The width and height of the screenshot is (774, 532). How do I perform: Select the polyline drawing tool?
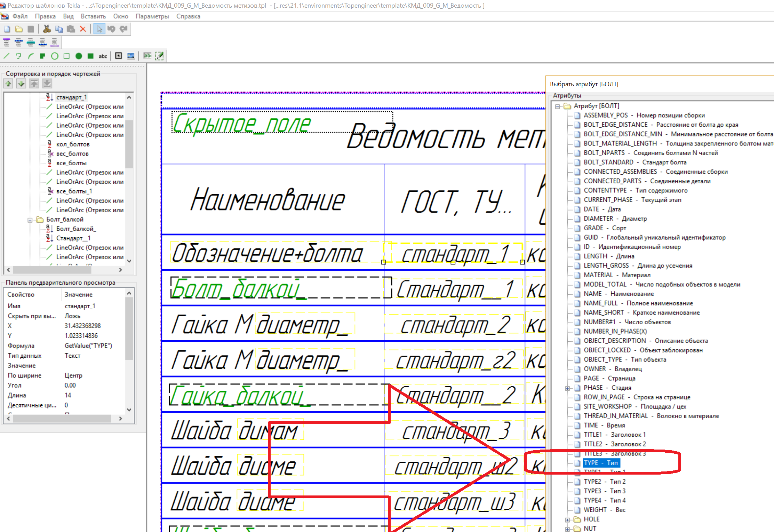(19, 56)
